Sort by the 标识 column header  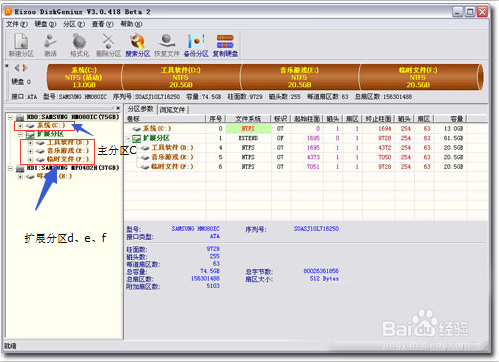tap(280, 119)
